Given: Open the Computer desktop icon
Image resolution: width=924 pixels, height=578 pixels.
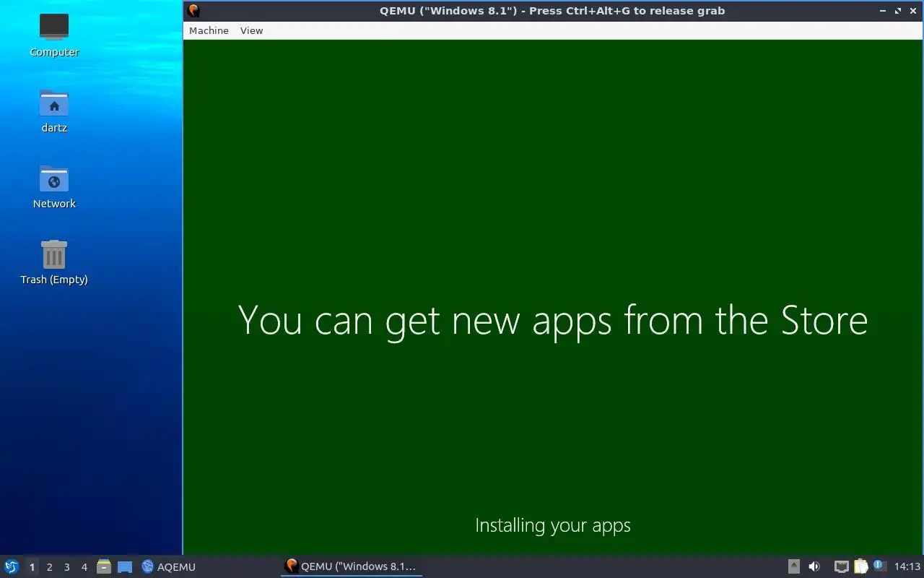Looking at the screenshot, I should point(54,35).
